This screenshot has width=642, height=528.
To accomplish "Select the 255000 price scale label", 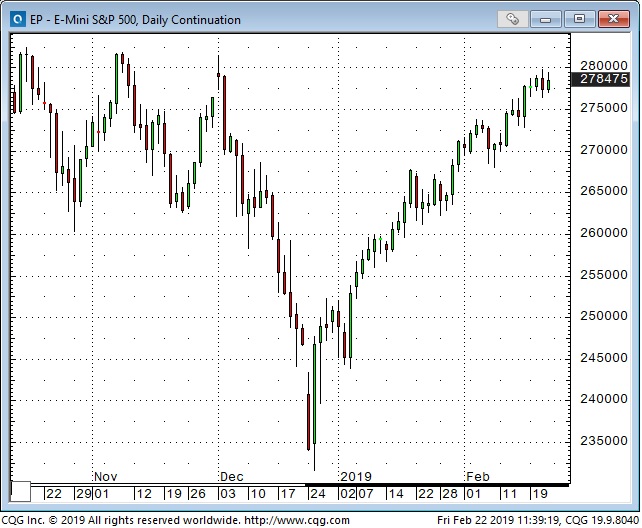I will [x=604, y=275].
